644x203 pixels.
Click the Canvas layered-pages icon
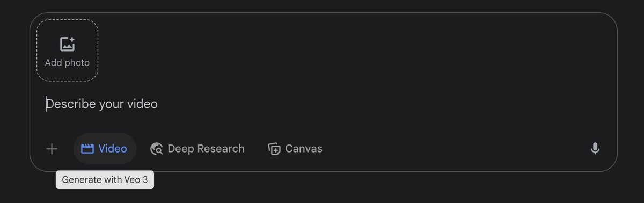[274, 149]
